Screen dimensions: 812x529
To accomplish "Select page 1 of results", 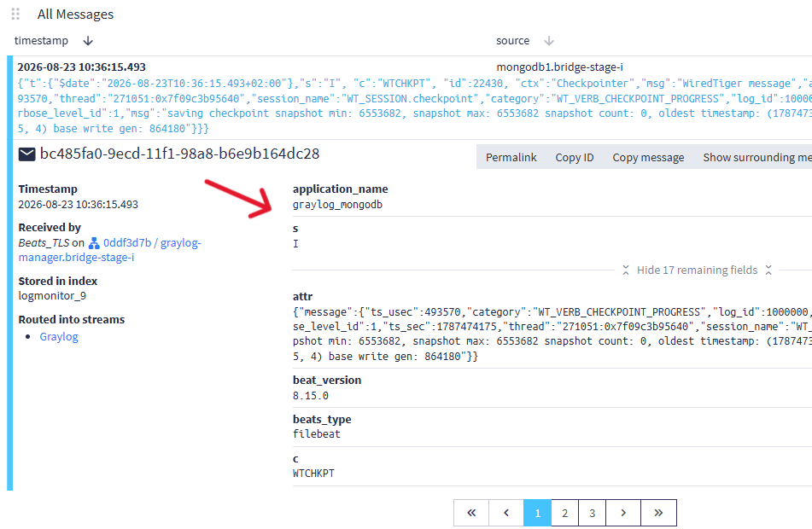I will (x=538, y=513).
